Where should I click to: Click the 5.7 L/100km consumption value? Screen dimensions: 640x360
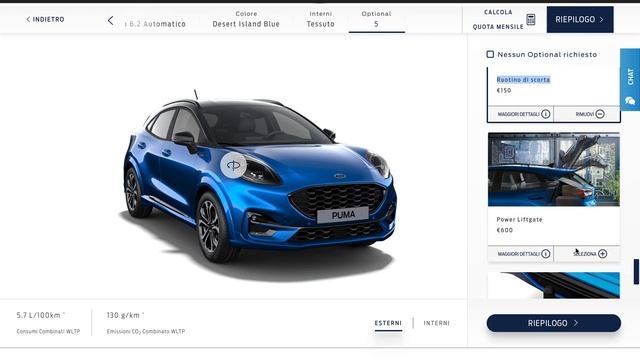click(x=39, y=315)
